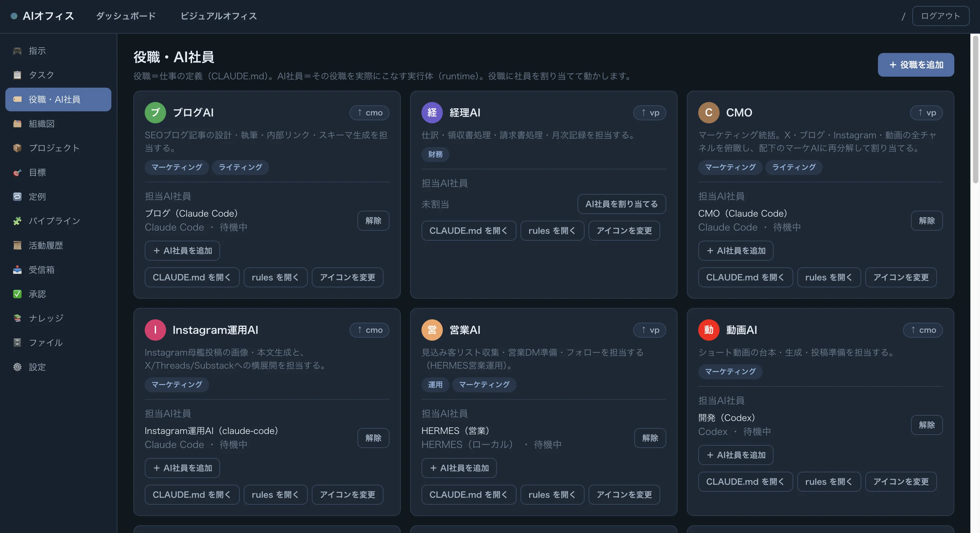Click the ライティング tag on ブログAI
The image size is (980, 533).
coord(240,167)
